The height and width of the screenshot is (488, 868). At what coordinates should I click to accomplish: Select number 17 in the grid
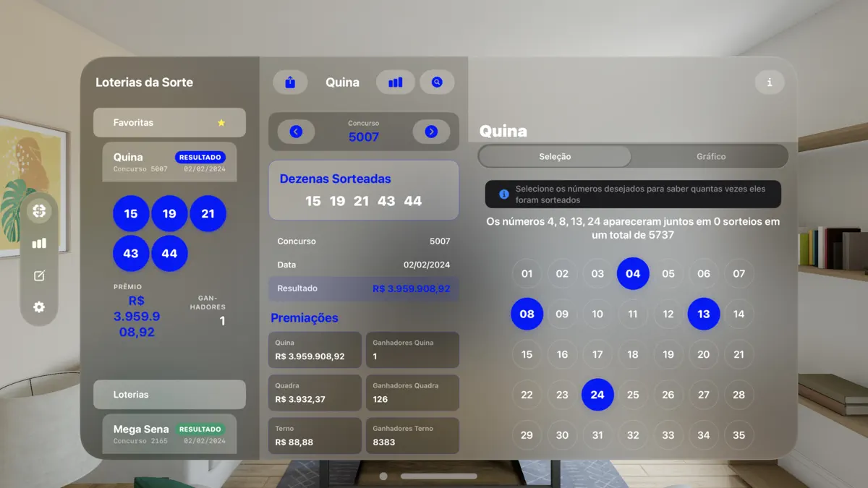tap(597, 354)
